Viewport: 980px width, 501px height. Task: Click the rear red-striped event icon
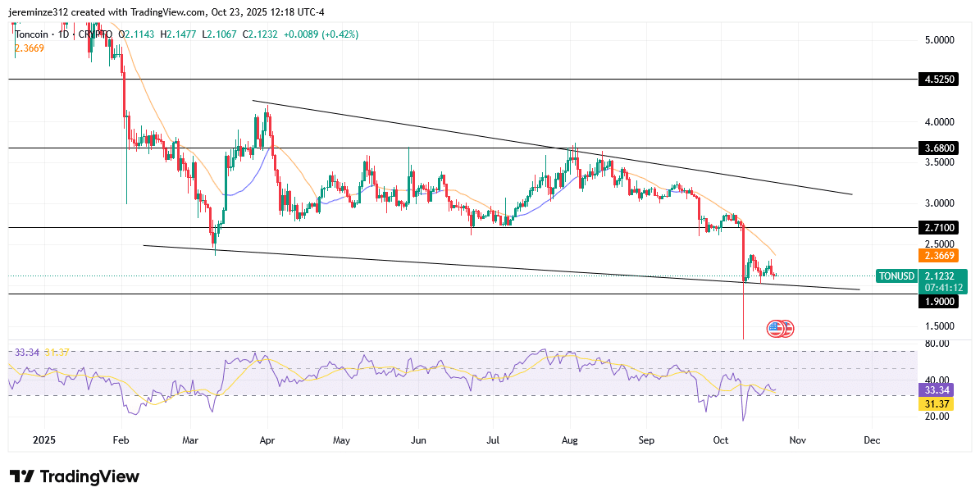(787, 329)
